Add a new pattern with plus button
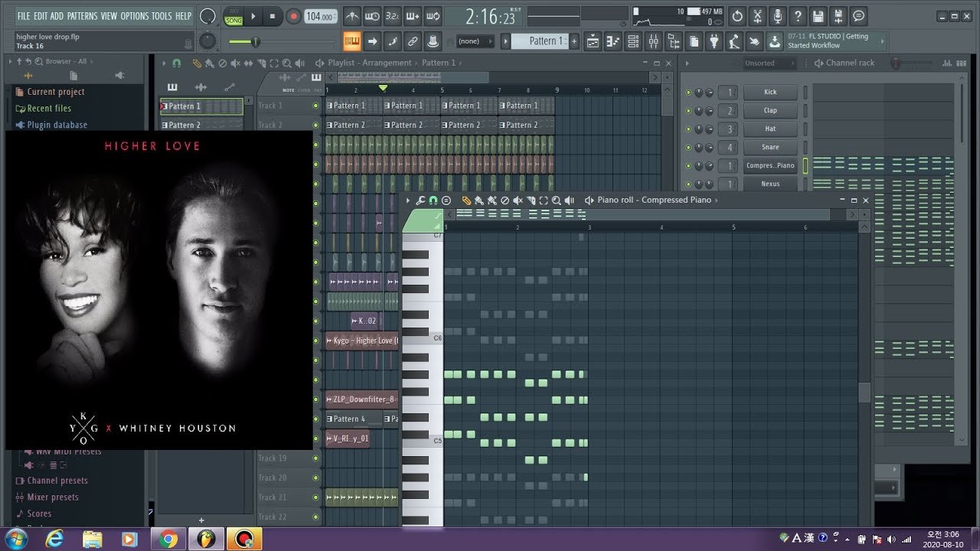The width and height of the screenshot is (980, 551). tap(574, 41)
